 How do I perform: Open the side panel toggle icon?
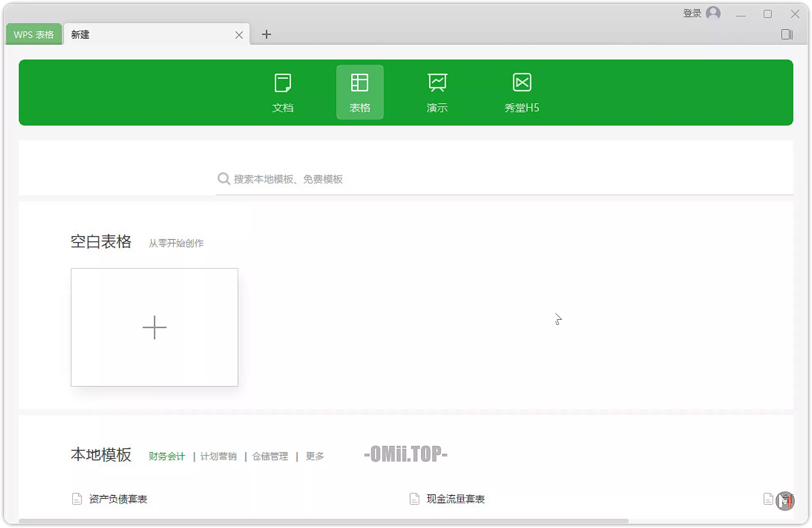point(787,35)
